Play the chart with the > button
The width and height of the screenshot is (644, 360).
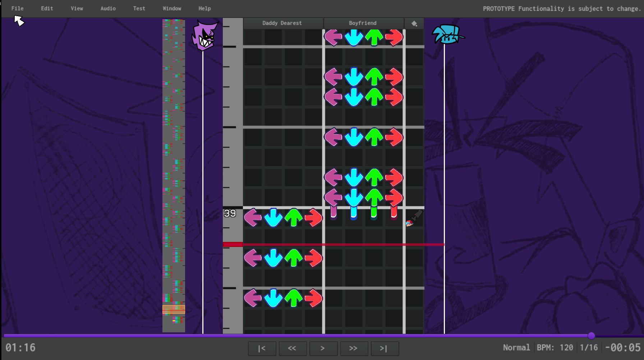[x=323, y=348]
